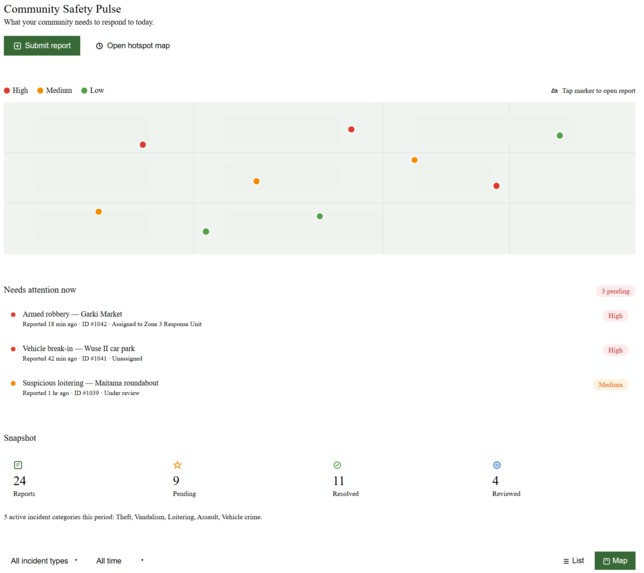
Task: Click the Reports document icon in Snapshot
Action: click(18, 465)
